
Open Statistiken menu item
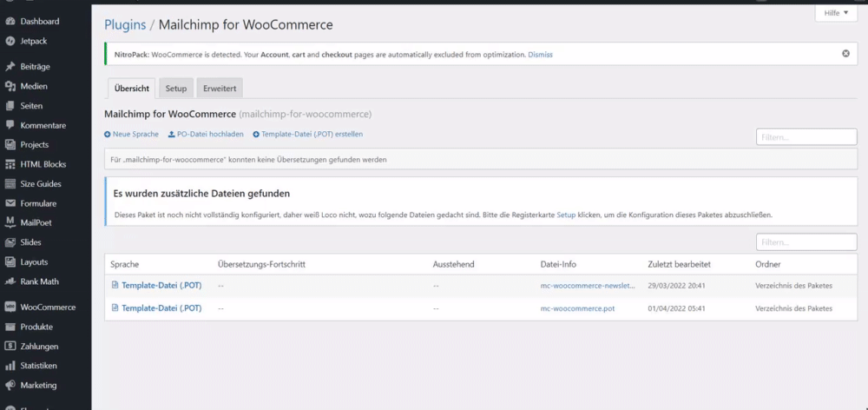click(39, 366)
